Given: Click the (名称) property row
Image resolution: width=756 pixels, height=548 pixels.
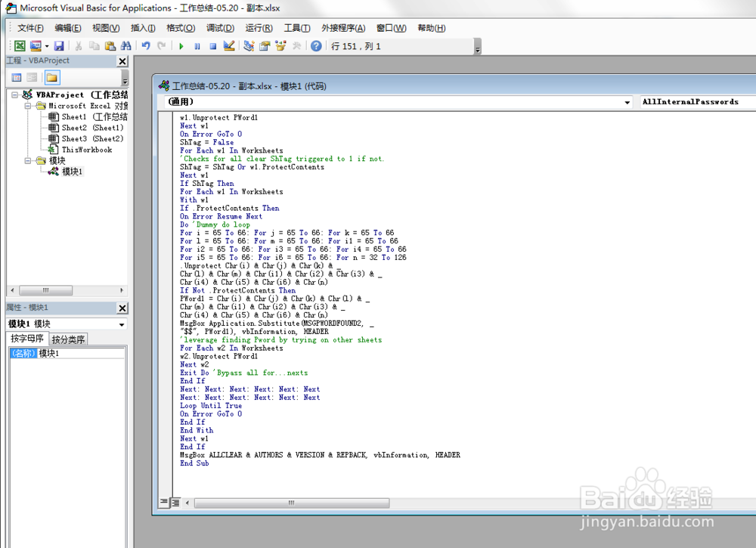Looking at the screenshot, I should point(67,353).
